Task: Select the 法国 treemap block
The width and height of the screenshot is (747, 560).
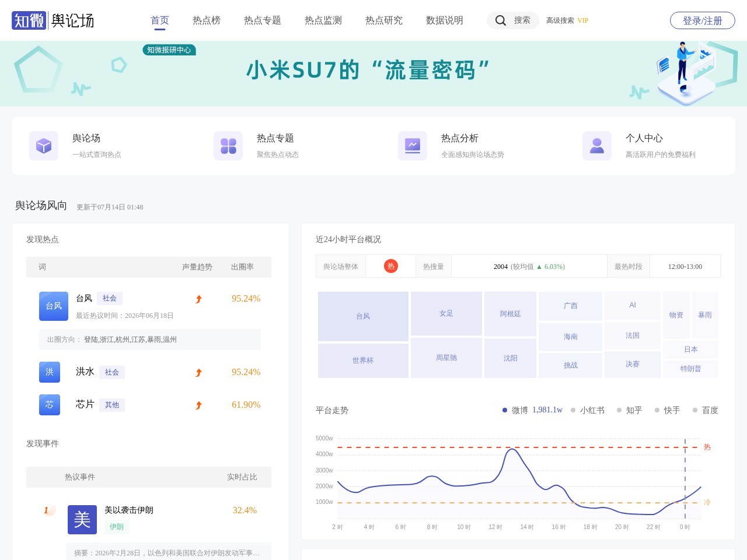Action: tap(633, 335)
